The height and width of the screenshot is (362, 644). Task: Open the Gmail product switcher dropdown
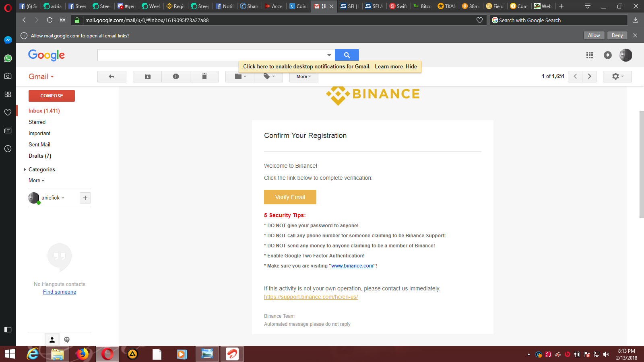[x=41, y=77]
